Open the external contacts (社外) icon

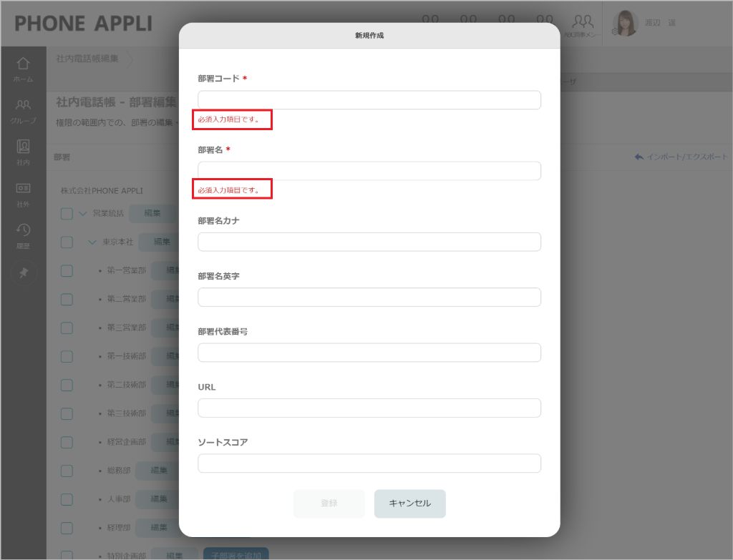[x=23, y=190]
